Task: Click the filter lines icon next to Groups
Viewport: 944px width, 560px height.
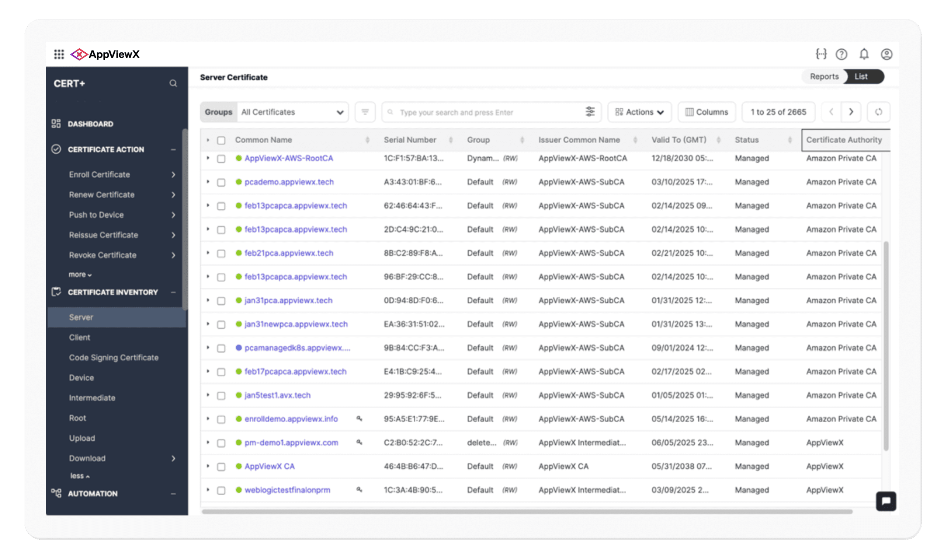Action: (365, 112)
